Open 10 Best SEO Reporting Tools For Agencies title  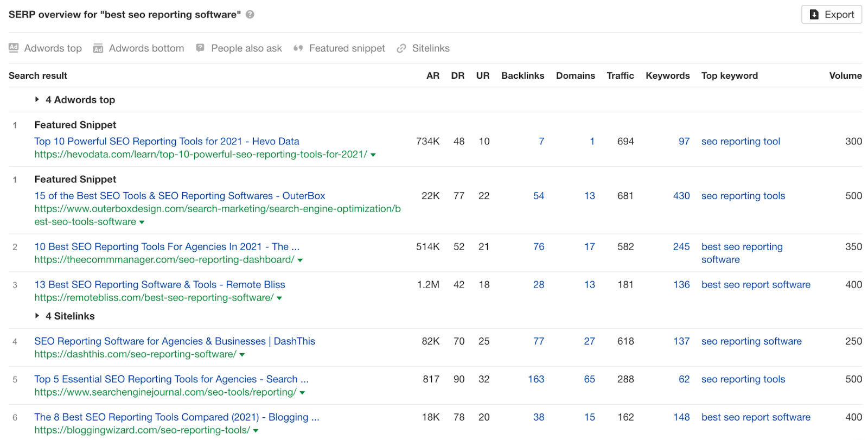[167, 247]
